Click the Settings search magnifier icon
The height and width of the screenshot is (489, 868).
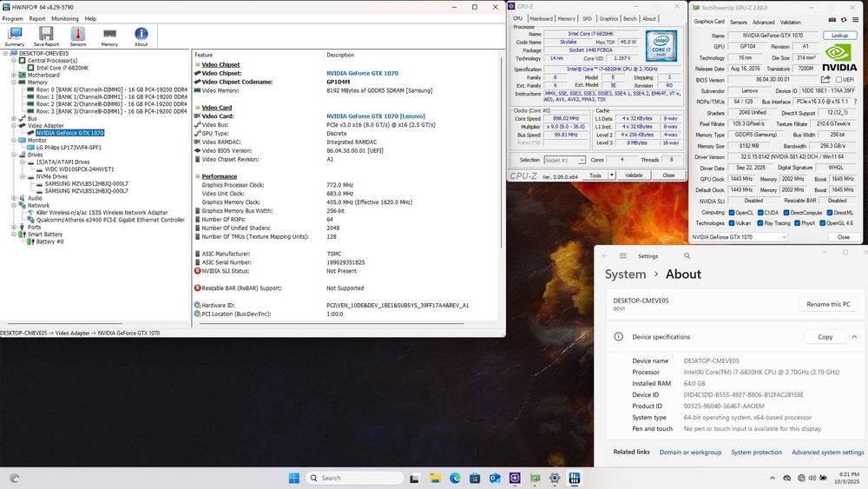click(687, 256)
